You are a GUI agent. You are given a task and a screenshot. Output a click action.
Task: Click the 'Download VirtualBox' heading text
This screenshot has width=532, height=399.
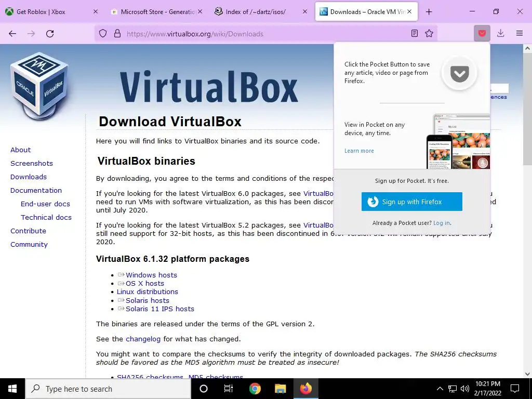pyautogui.click(x=170, y=121)
